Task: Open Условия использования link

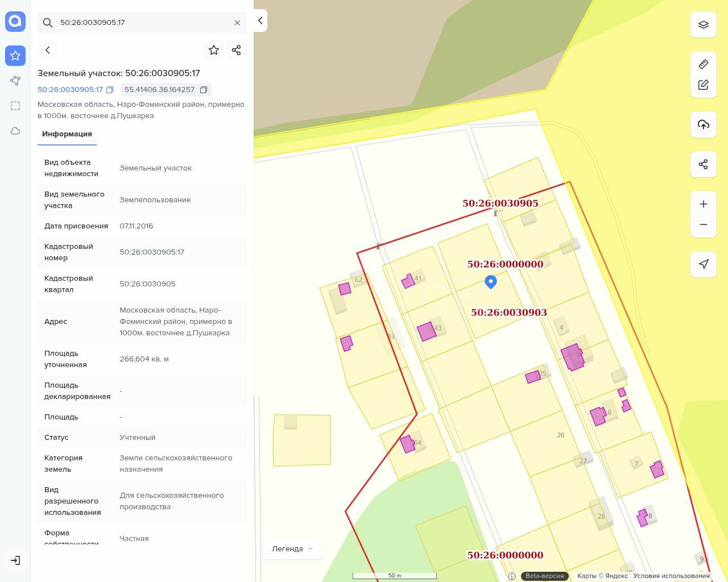Action: [x=671, y=576]
